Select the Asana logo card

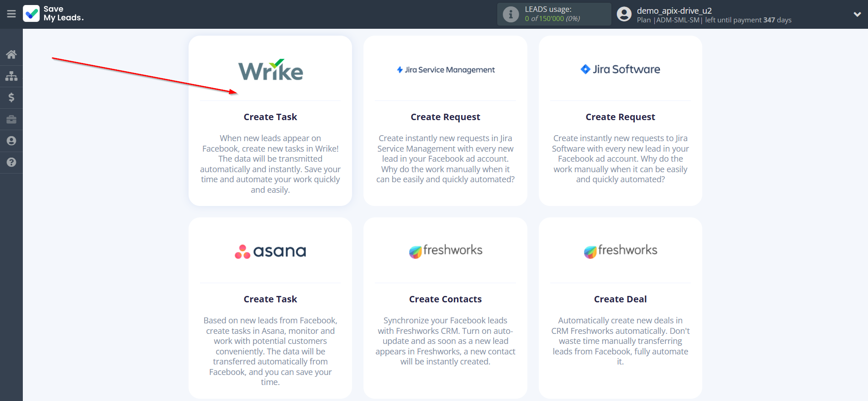270,251
